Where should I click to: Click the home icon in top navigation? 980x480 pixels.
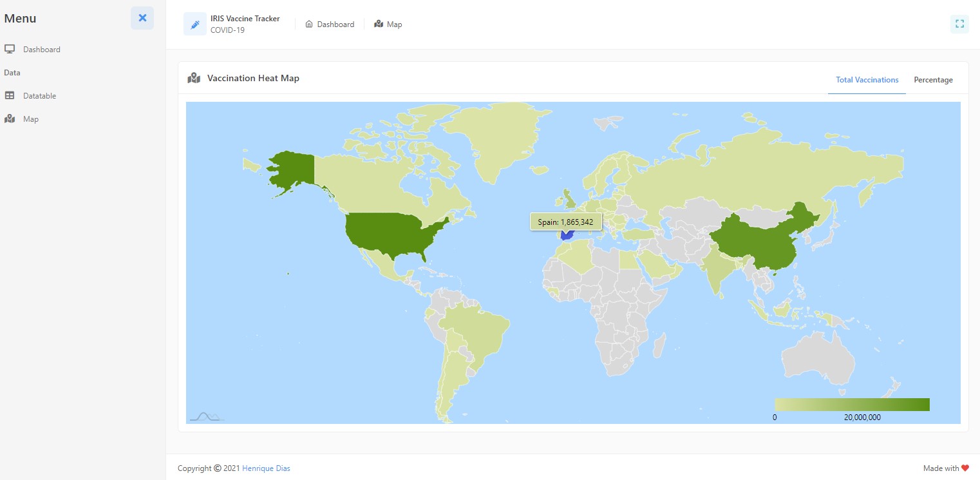309,24
